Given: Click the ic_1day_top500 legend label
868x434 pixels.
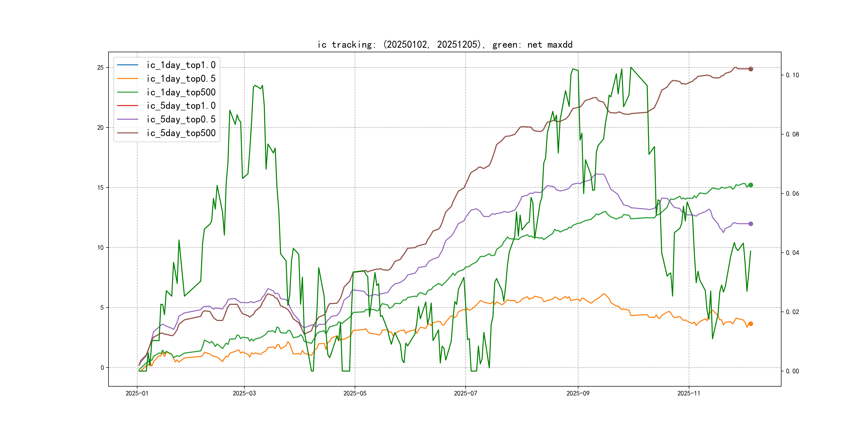Looking at the screenshot, I should 181,92.
